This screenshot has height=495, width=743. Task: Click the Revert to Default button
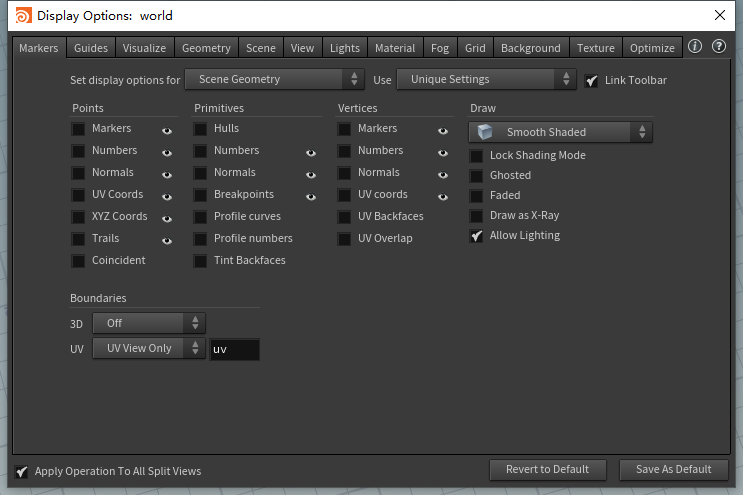[x=547, y=469]
